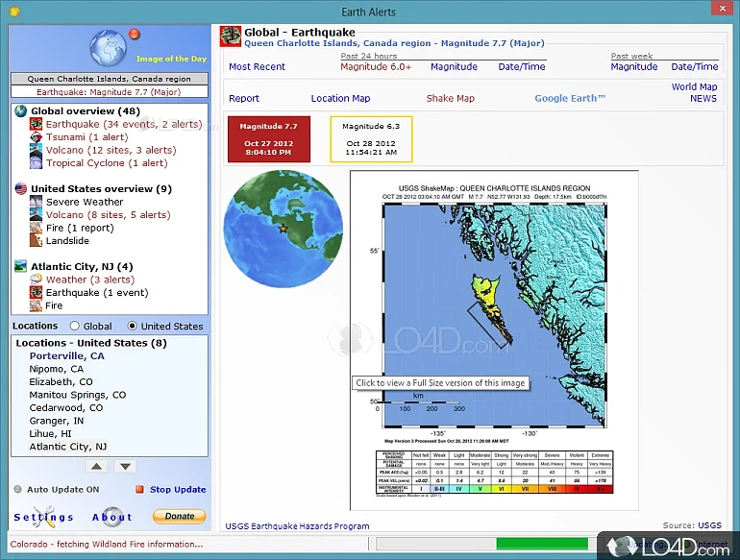Click the Global Volcano sites icon
The image size is (740, 560).
[x=36, y=150]
